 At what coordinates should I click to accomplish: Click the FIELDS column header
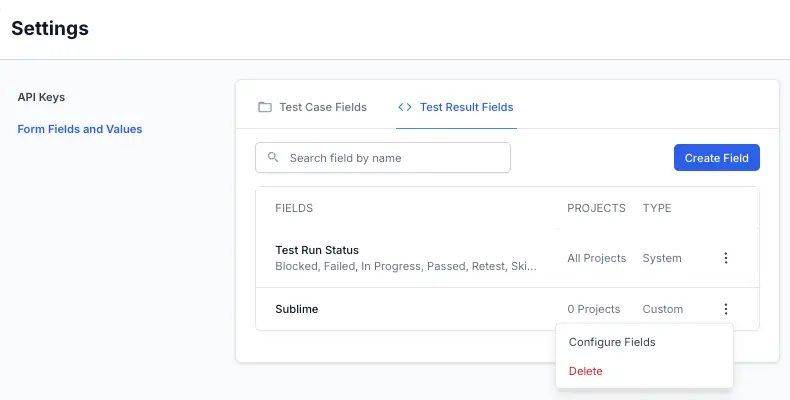tap(294, 208)
